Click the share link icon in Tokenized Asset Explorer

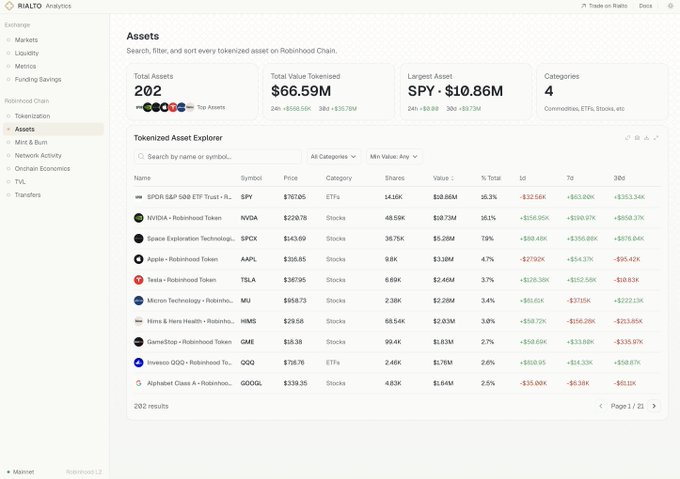(628, 138)
